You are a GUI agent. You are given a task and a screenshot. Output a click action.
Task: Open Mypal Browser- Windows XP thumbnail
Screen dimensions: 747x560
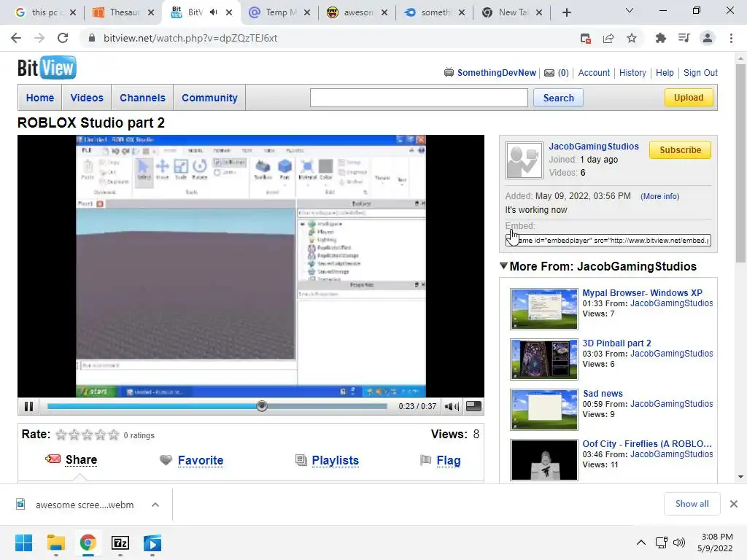click(x=543, y=309)
